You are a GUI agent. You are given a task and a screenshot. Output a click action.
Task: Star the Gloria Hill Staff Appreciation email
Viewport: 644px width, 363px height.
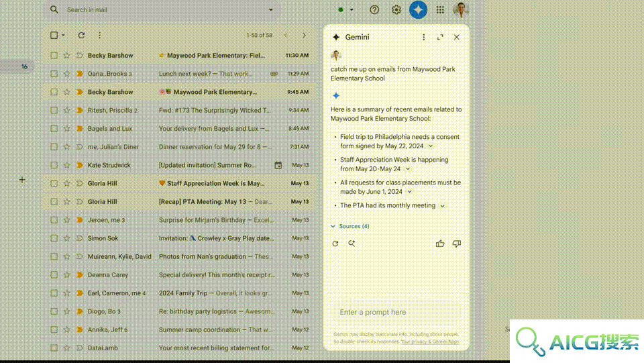(x=66, y=183)
